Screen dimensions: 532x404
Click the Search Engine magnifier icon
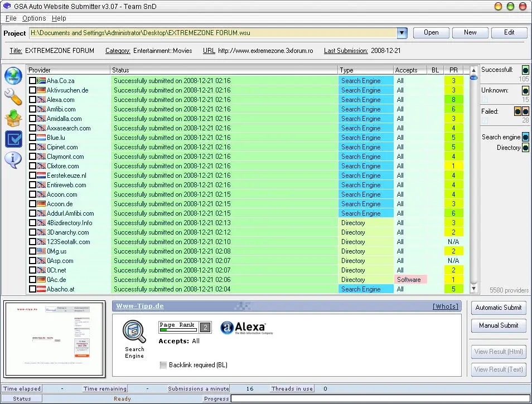(x=134, y=332)
